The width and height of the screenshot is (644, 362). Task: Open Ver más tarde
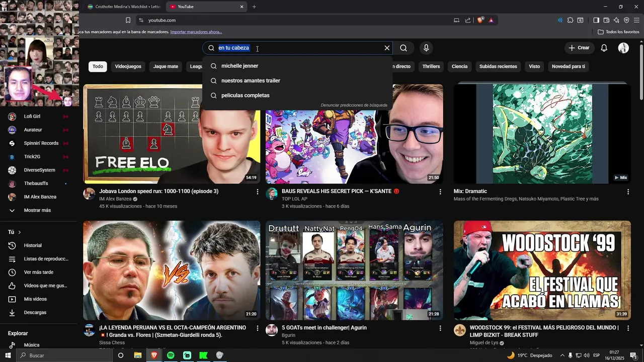point(39,272)
